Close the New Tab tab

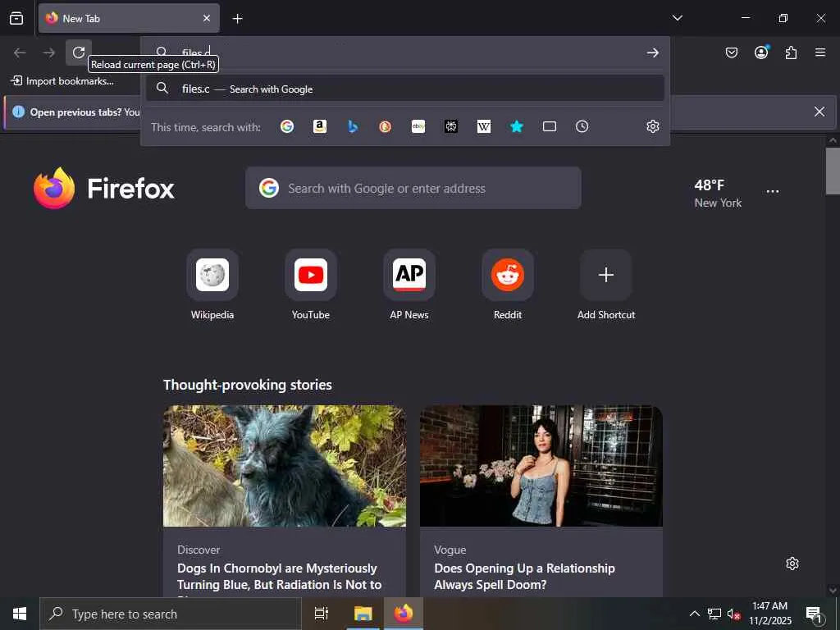pos(206,18)
